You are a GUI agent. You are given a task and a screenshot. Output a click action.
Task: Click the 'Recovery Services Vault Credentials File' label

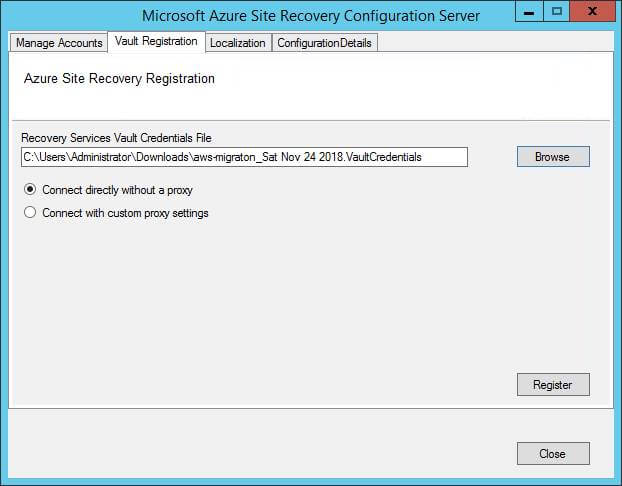tap(116, 138)
